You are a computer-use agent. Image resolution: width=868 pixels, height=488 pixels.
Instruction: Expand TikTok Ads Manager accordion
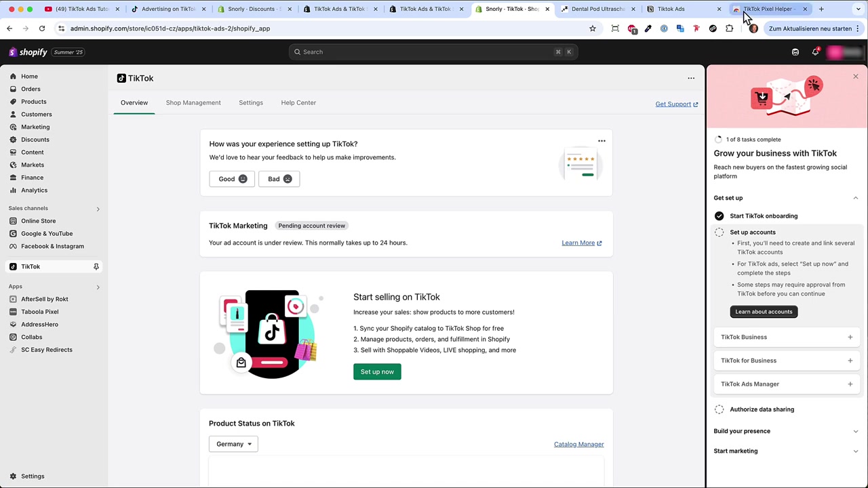click(787, 384)
